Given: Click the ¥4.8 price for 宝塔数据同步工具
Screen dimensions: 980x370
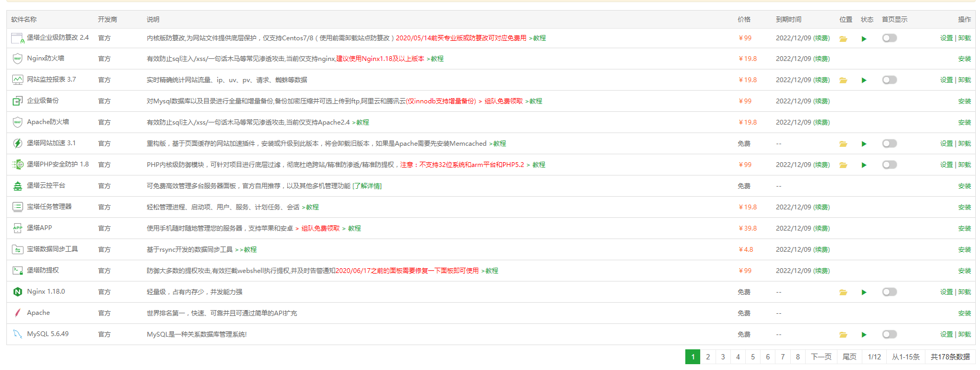Looking at the screenshot, I should [x=746, y=250].
